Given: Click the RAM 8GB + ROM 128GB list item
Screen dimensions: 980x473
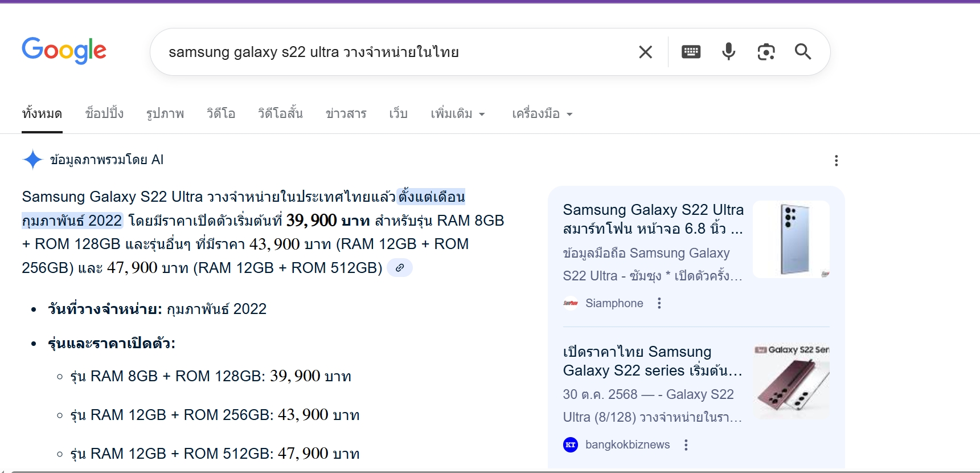Looking at the screenshot, I should coord(211,376).
